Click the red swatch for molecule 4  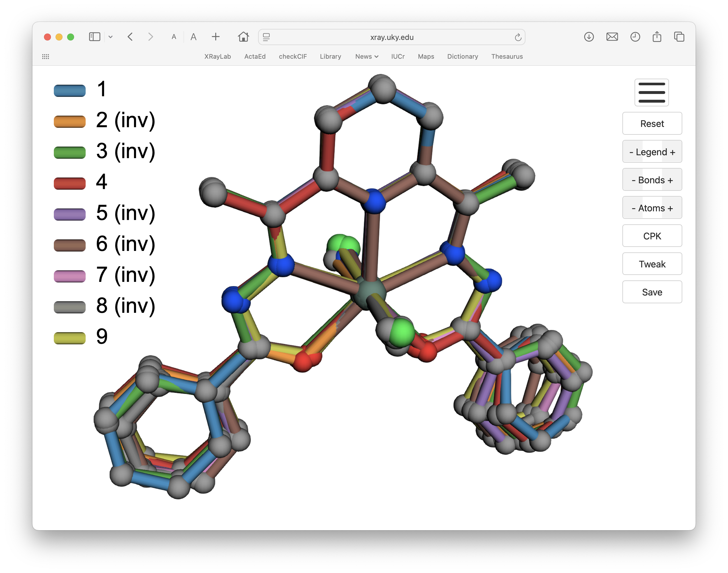pos(69,183)
